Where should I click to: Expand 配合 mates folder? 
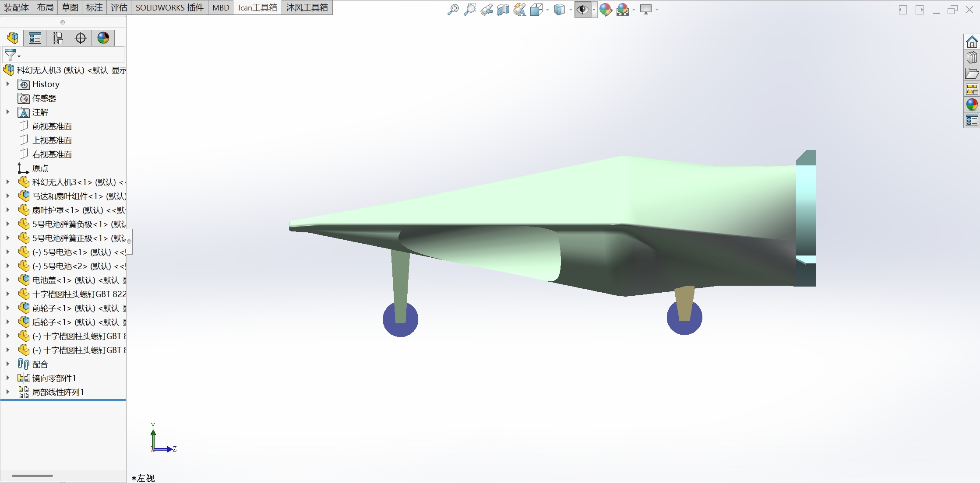(7, 364)
